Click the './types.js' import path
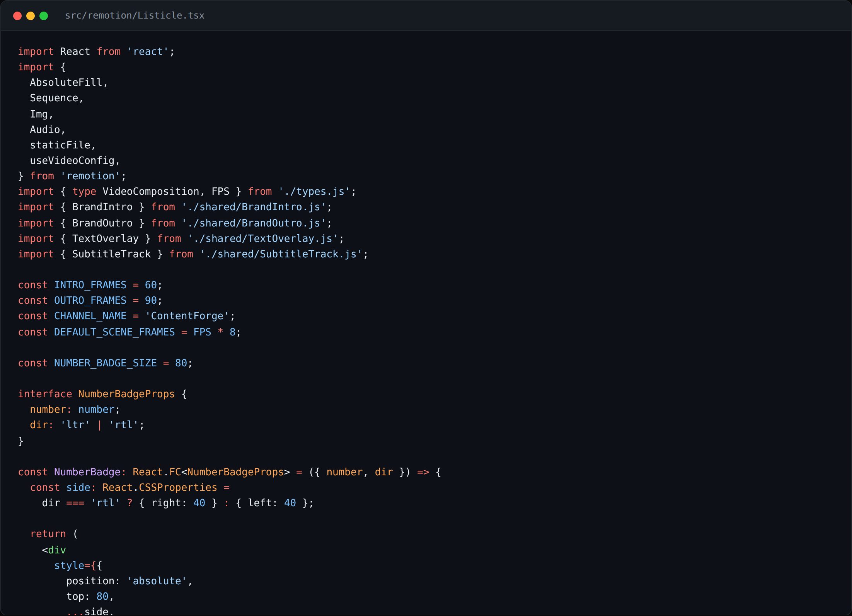Image resolution: width=852 pixels, height=616 pixels. pos(314,192)
